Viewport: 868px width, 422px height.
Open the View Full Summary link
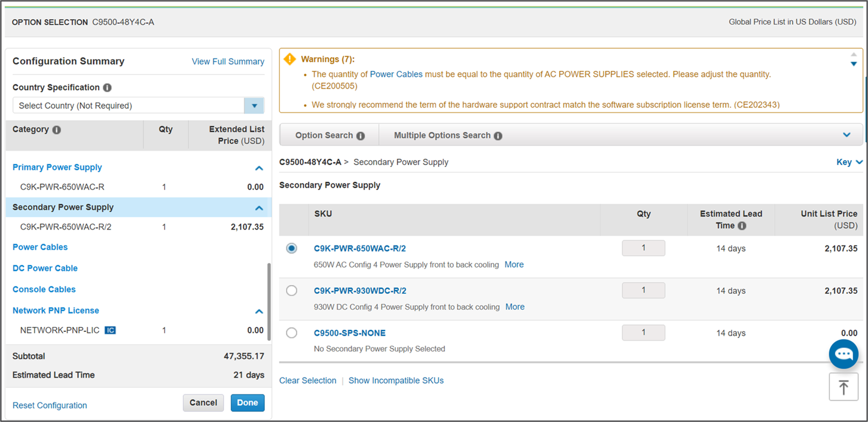[228, 62]
